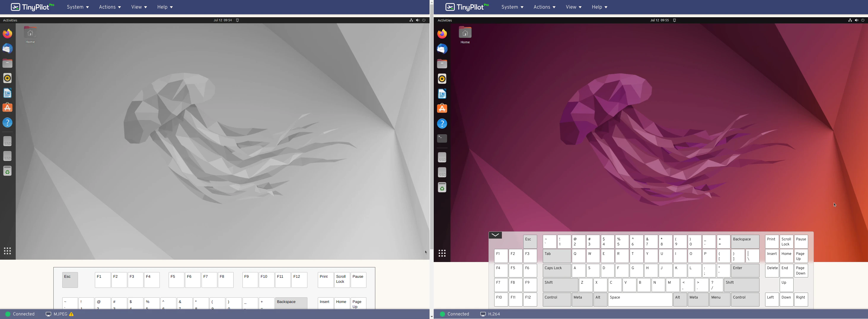Open the System menu in the left TinyPilot window
This screenshot has width=868, height=319.
[x=78, y=7]
